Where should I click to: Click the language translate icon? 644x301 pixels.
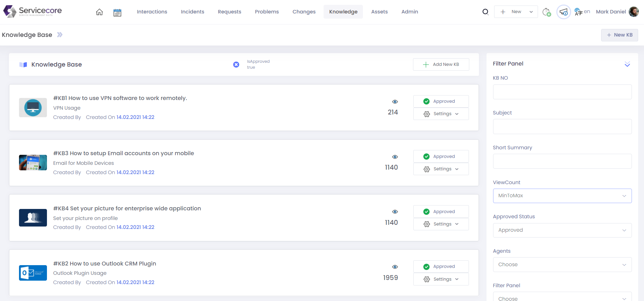[578, 12]
